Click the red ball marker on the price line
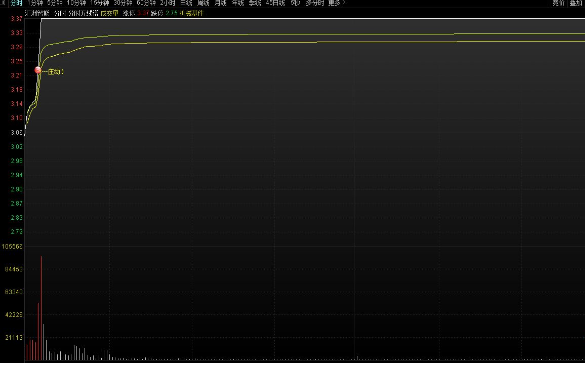 tap(38, 70)
